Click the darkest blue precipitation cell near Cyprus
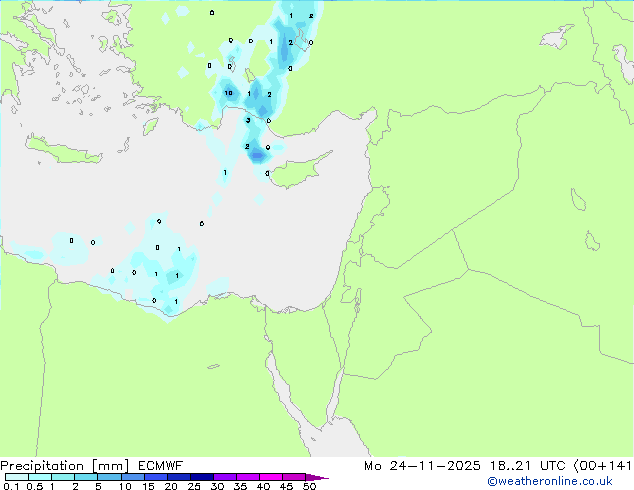This screenshot has width=634, height=490. [x=258, y=155]
